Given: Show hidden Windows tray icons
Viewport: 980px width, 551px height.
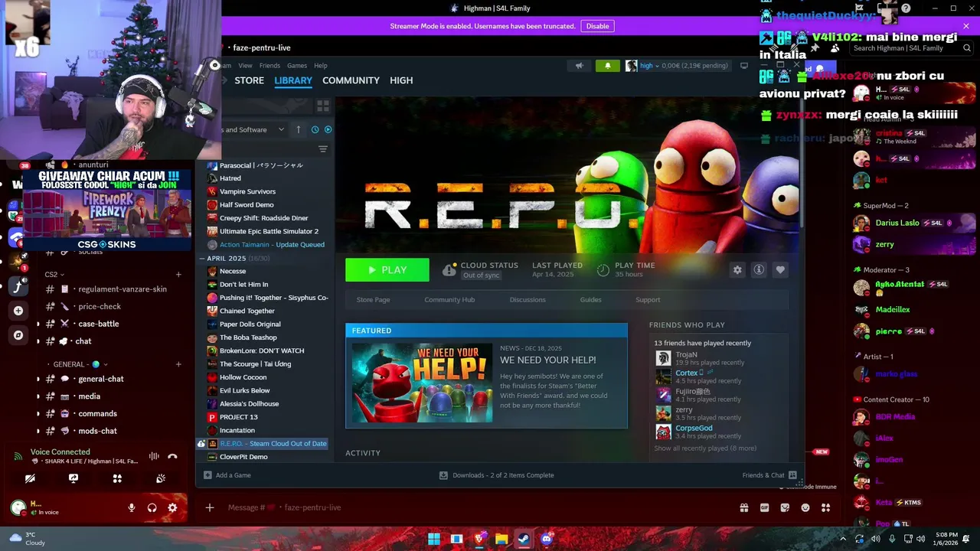Looking at the screenshot, I should [843, 539].
